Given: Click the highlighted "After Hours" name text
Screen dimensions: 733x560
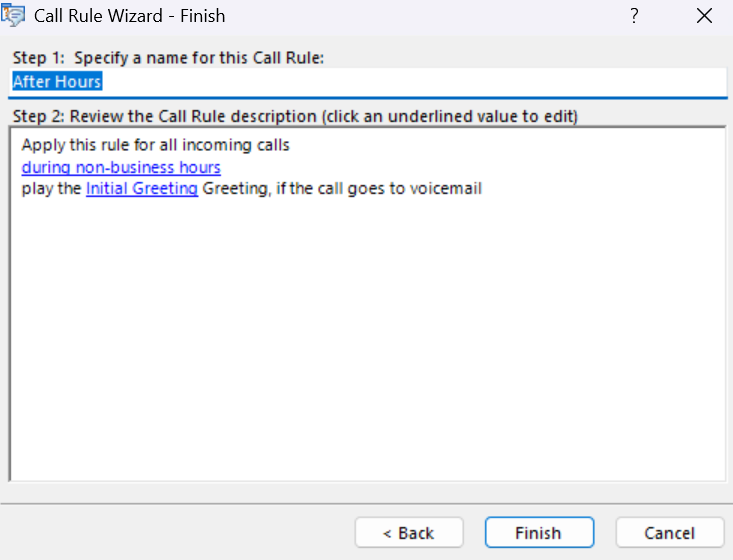Looking at the screenshot, I should [x=57, y=82].
